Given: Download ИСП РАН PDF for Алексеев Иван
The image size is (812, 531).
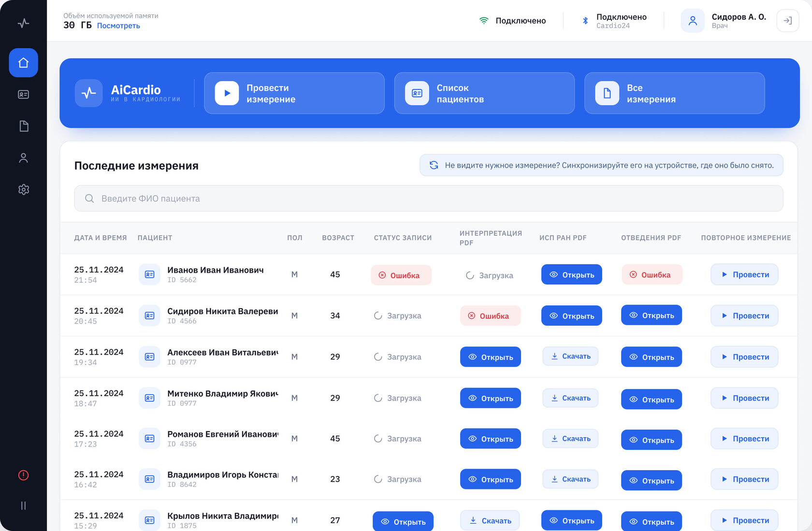Looking at the screenshot, I should coord(570,356).
